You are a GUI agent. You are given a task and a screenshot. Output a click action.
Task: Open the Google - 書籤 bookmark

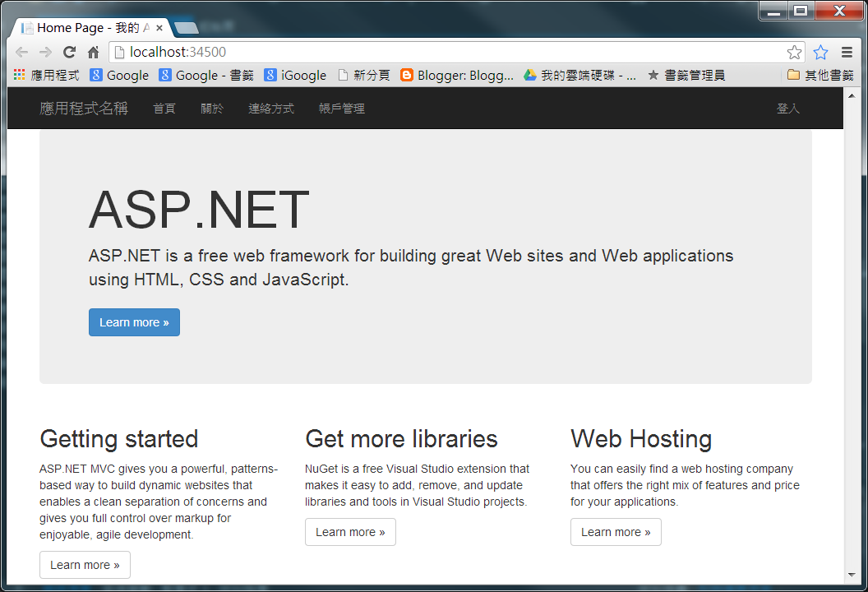tap(206, 75)
